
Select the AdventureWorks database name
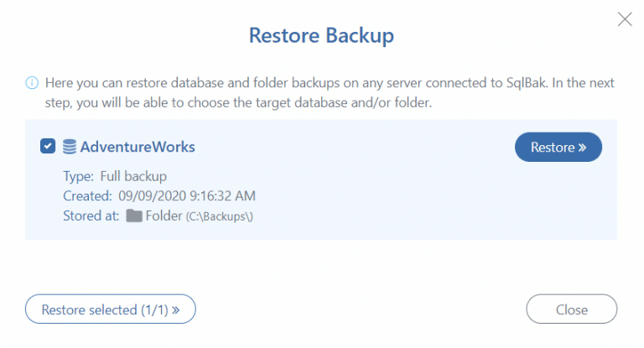[x=138, y=147]
